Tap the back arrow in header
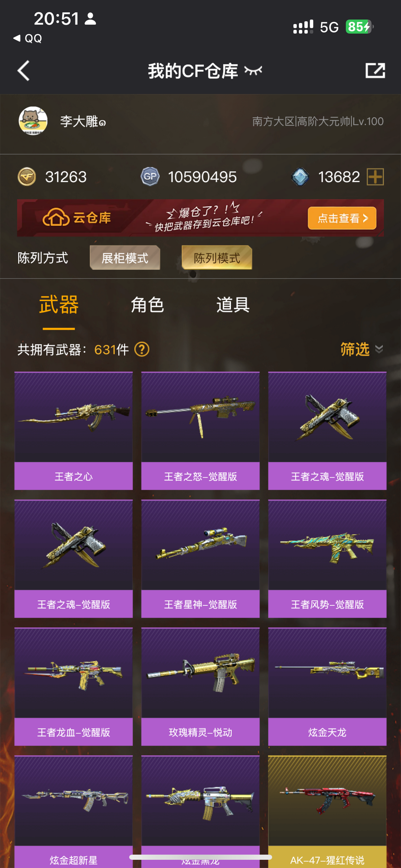 coord(23,71)
